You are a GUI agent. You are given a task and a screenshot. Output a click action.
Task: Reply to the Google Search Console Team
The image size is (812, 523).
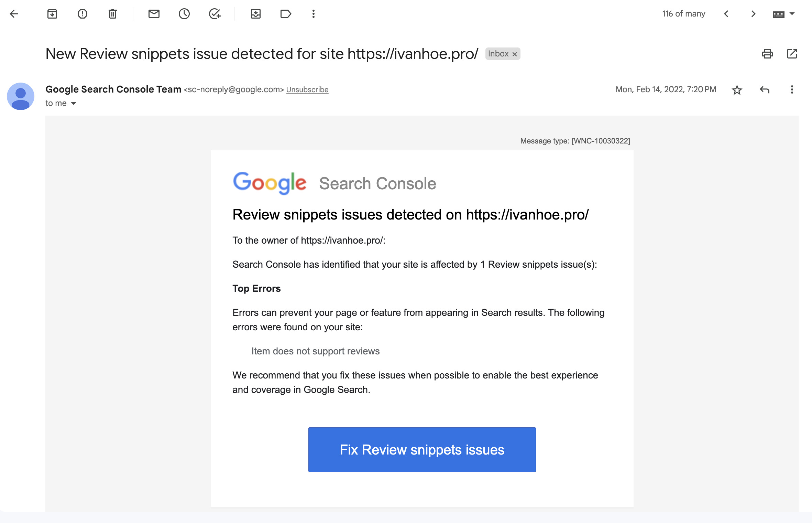765,90
